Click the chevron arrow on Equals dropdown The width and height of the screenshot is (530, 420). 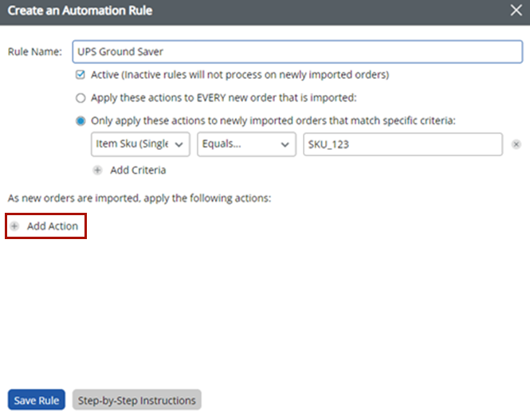[x=285, y=144]
